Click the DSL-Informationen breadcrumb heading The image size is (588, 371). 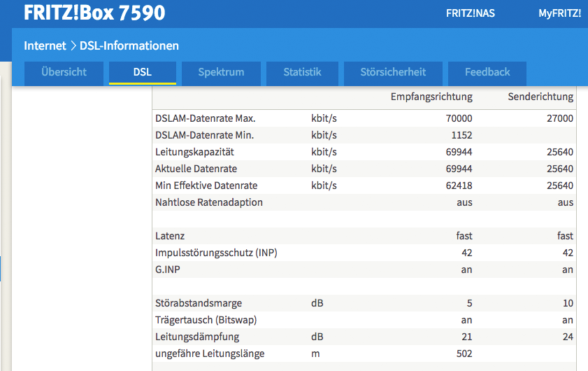point(129,45)
